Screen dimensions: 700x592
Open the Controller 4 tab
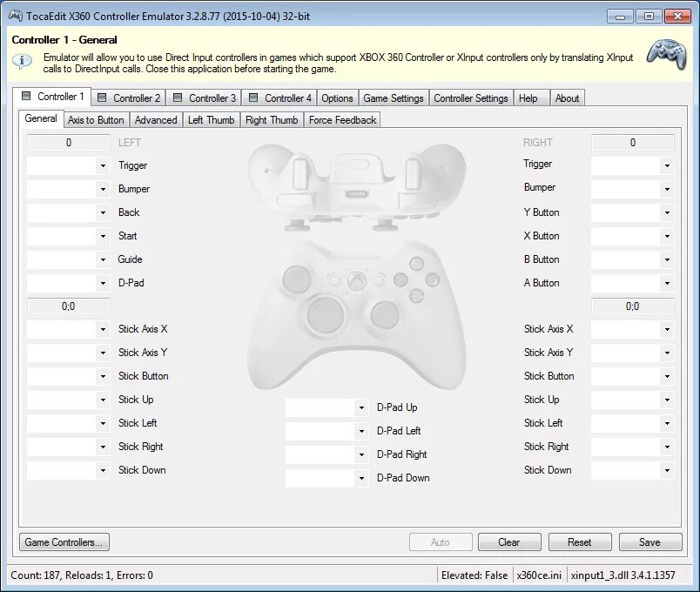(279, 98)
